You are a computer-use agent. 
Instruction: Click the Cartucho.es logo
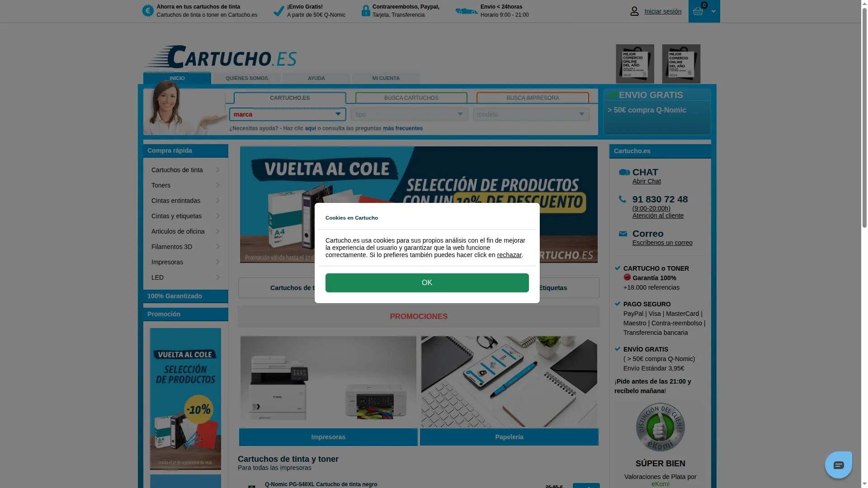pos(220,57)
